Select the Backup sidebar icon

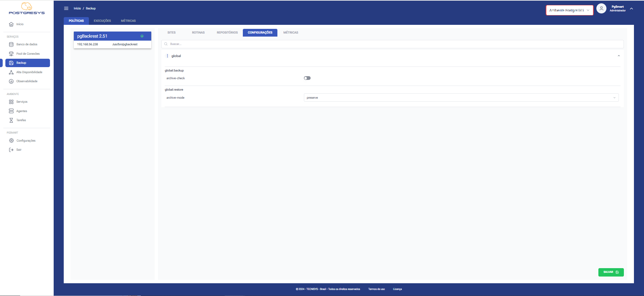coord(11,63)
